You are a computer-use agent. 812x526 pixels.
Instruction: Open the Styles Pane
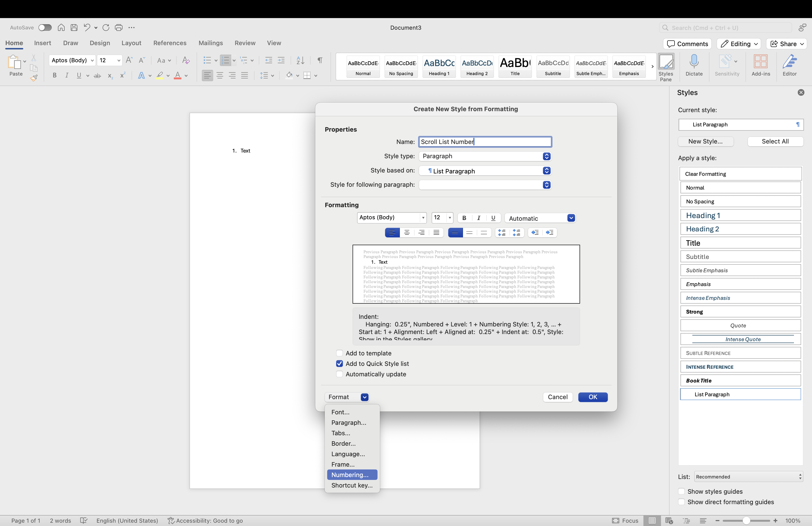point(666,66)
